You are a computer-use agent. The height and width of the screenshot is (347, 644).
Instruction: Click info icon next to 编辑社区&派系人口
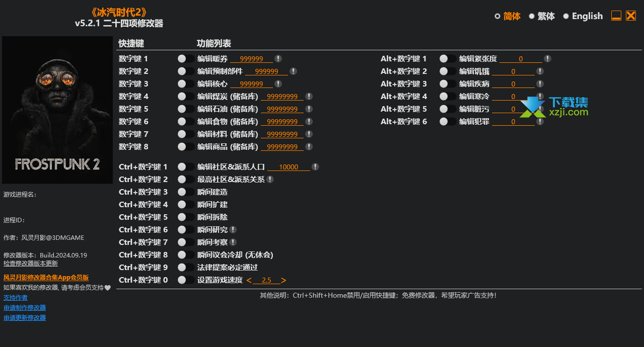pos(315,167)
